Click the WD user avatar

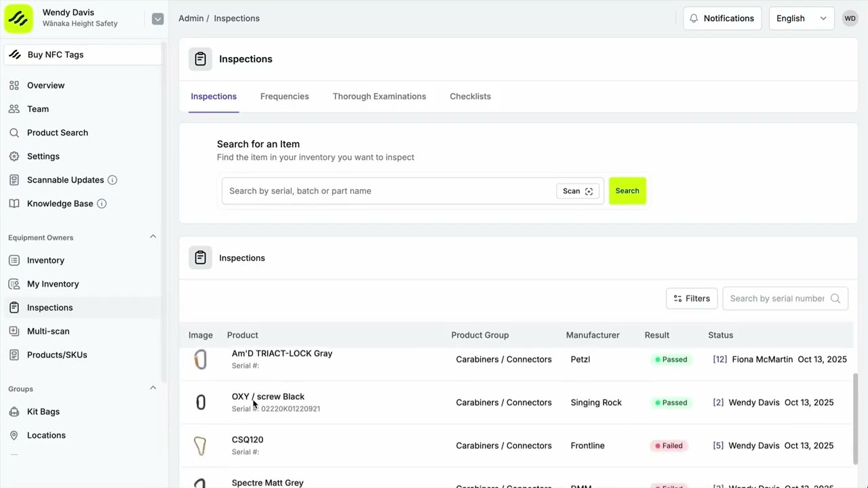point(850,18)
